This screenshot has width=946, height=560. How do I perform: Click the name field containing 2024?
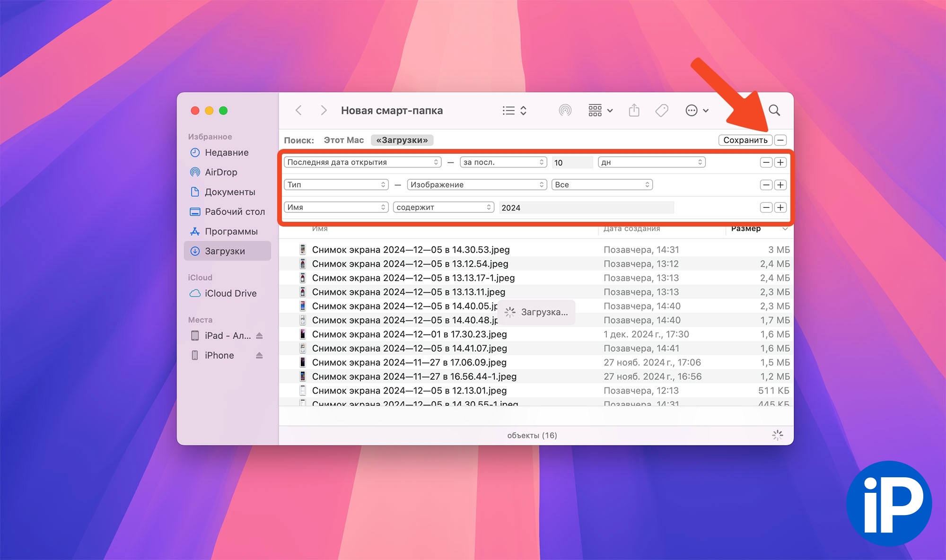click(586, 208)
